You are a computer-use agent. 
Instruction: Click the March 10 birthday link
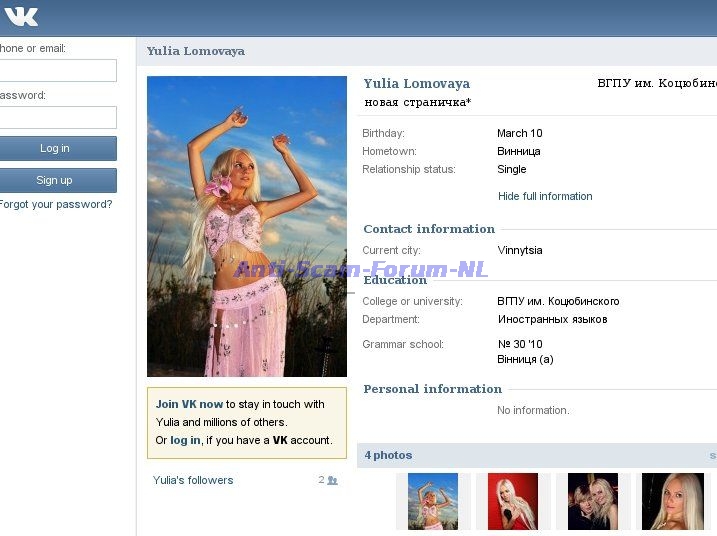coord(519,134)
